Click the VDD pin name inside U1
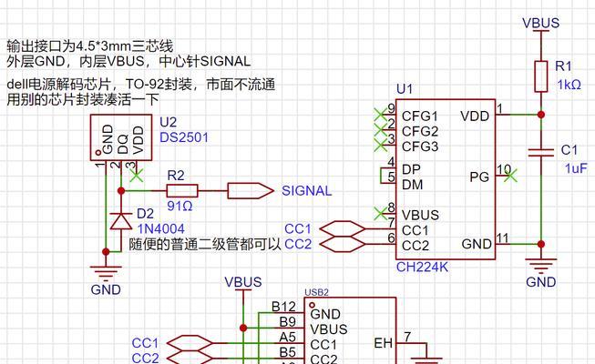 coord(475,116)
